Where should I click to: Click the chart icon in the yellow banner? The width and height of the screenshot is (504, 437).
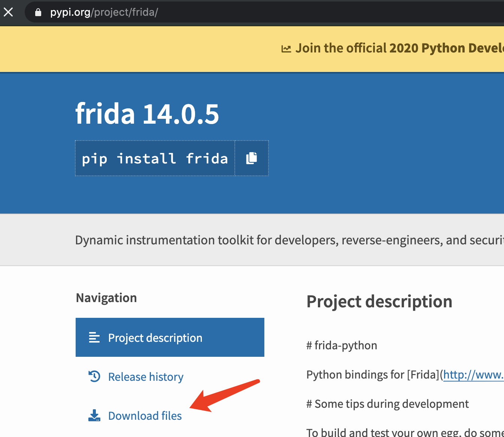coord(286,49)
